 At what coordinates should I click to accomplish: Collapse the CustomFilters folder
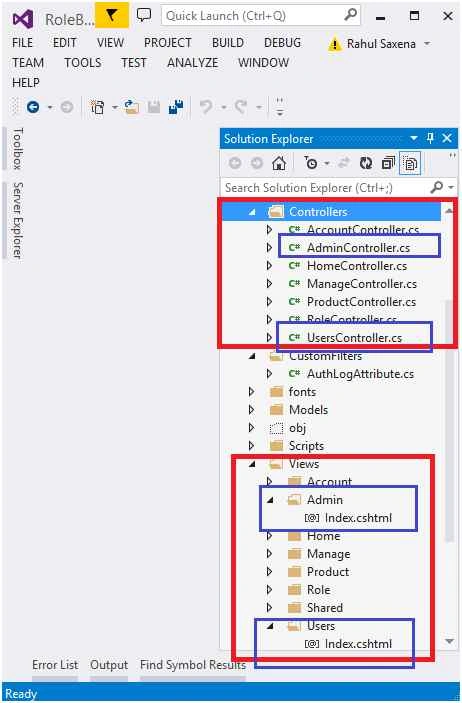pyautogui.click(x=252, y=356)
